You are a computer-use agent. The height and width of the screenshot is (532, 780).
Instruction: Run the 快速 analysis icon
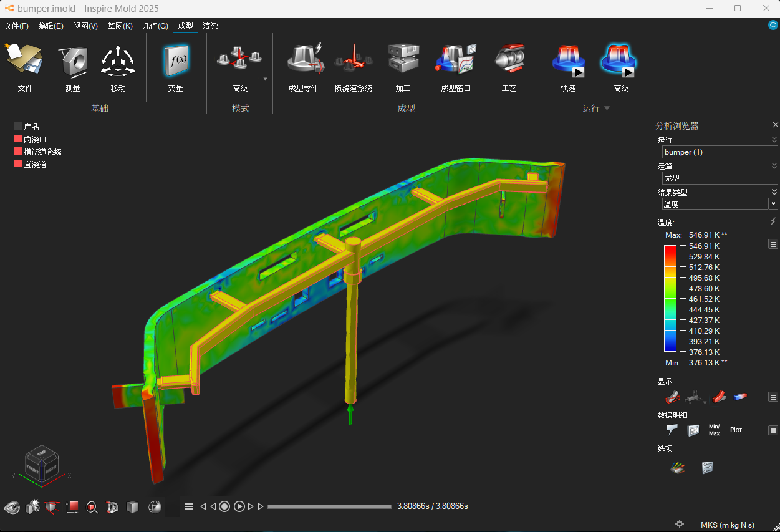coord(568,60)
